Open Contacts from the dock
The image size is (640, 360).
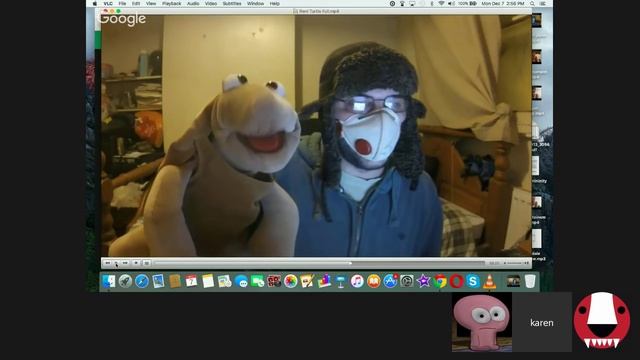[x=175, y=281]
